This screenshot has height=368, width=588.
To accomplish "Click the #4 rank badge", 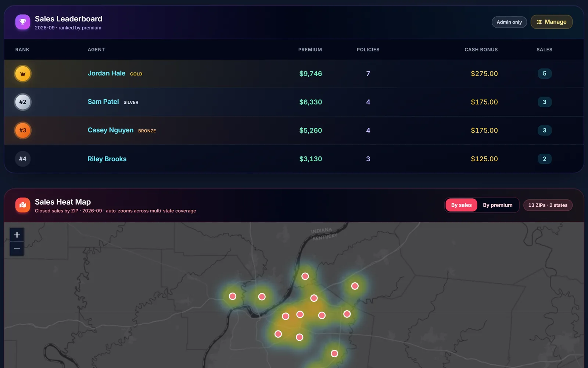I will tap(23, 159).
